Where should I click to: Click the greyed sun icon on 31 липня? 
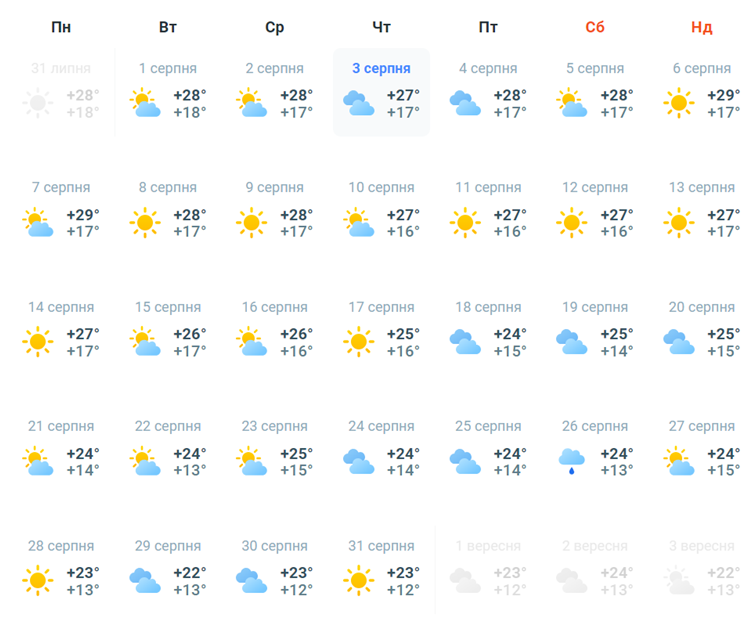[38, 103]
